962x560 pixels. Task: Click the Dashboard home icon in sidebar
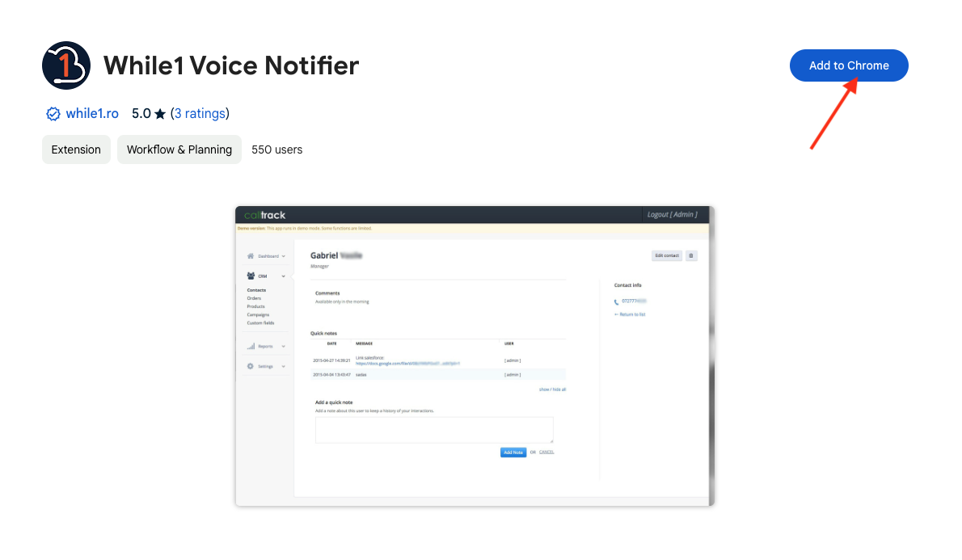click(x=251, y=255)
